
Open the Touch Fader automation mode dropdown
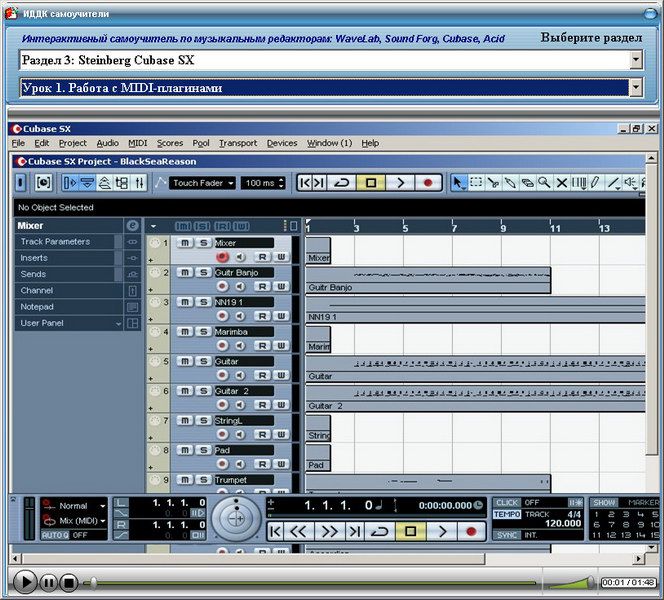click(230, 183)
